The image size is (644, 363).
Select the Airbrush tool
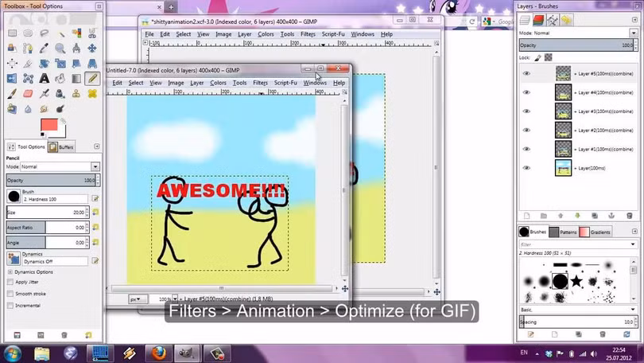(44, 94)
